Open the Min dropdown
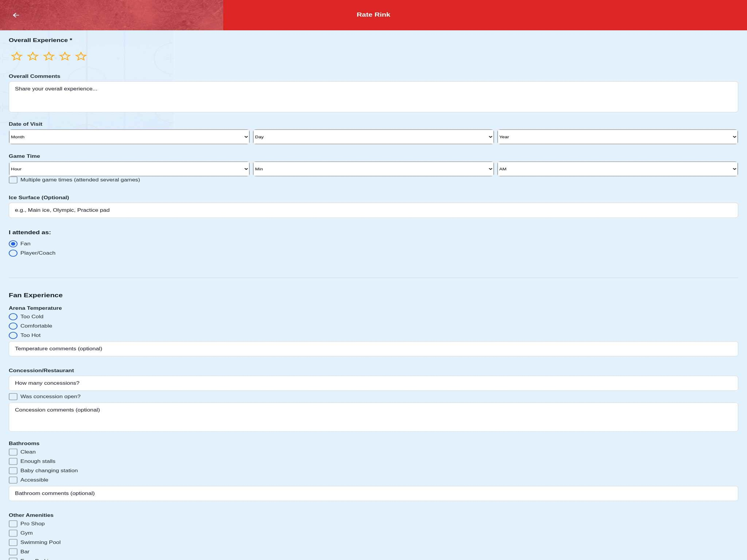Viewport: 747px width, 560px height. (373, 169)
